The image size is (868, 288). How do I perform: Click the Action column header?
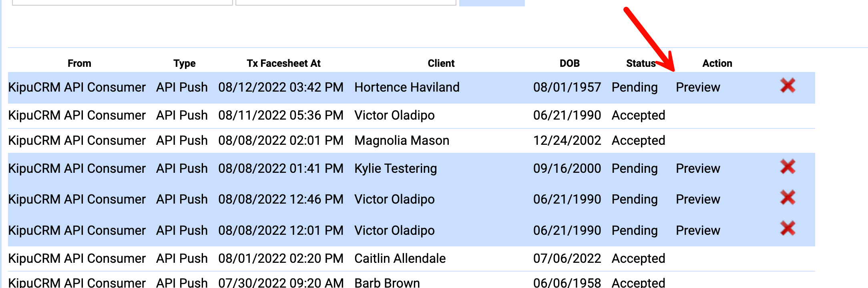click(x=717, y=63)
